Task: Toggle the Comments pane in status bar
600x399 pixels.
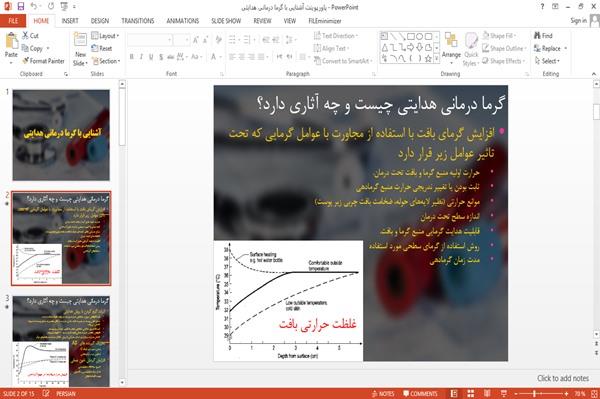Action: [x=420, y=393]
